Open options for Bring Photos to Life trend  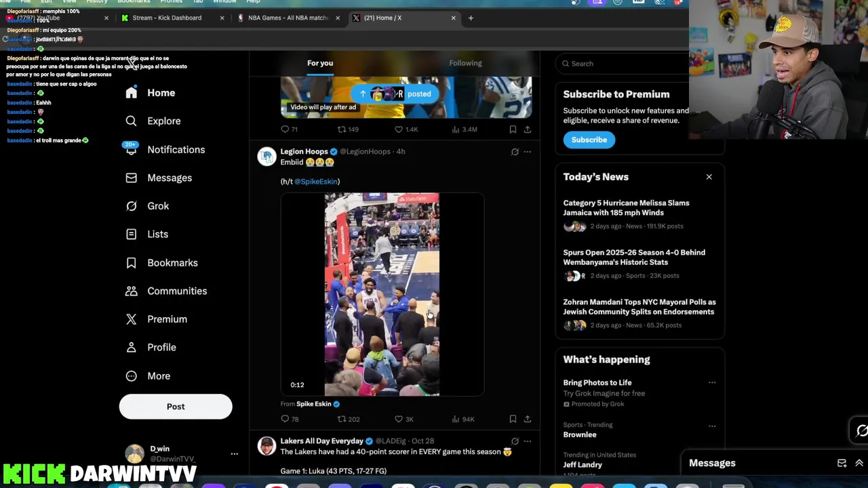click(712, 383)
